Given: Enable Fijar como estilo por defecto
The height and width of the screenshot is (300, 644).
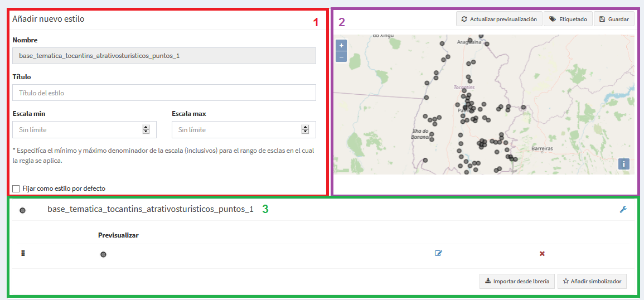Looking at the screenshot, I should click(x=16, y=188).
